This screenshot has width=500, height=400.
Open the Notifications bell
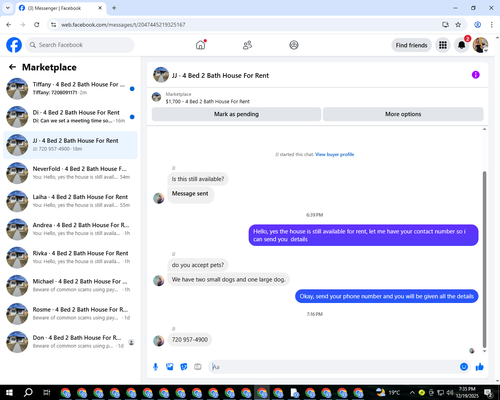pos(462,45)
